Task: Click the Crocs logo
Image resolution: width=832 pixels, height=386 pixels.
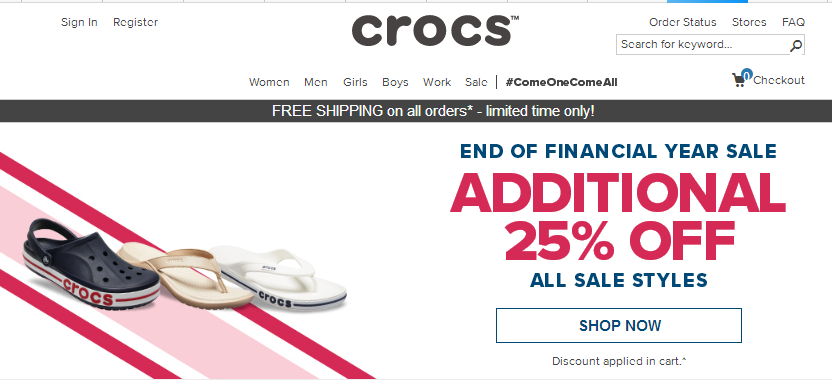Action: coord(435,30)
